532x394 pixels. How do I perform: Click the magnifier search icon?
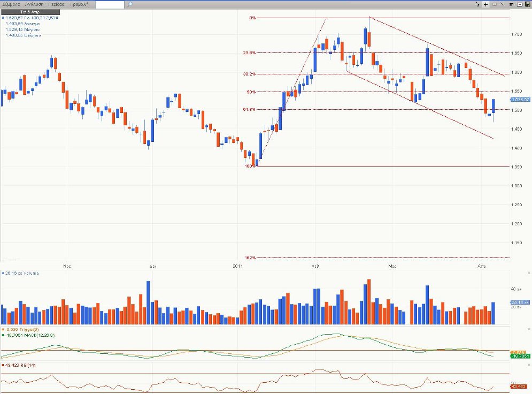click(129, 4)
